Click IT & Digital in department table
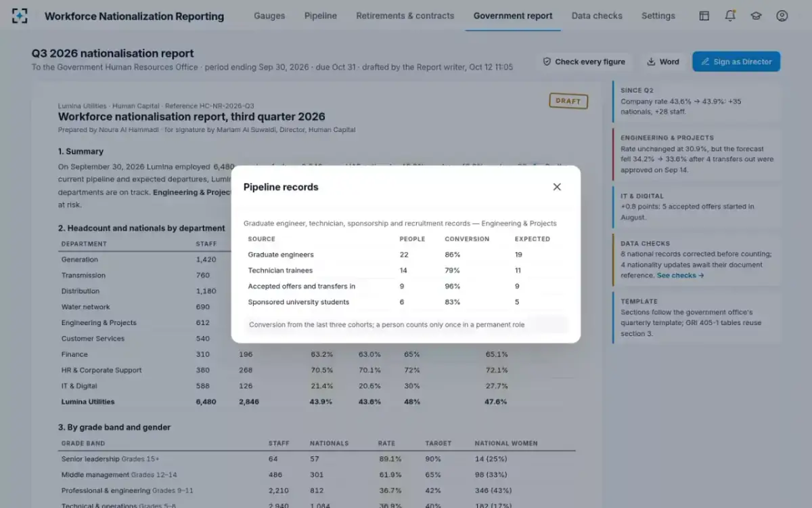 pyautogui.click(x=317, y=386)
